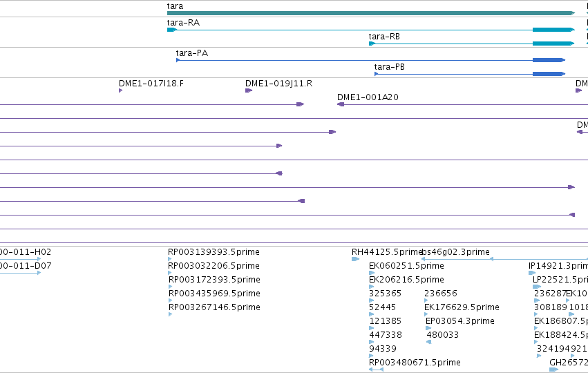Click the 308189 EST label

[x=551, y=307]
